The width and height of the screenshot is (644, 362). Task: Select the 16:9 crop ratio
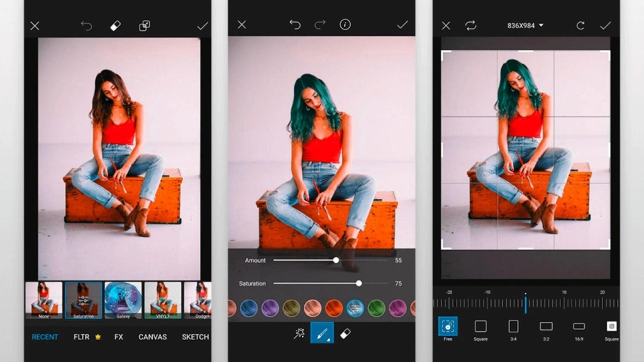pyautogui.click(x=579, y=331)
